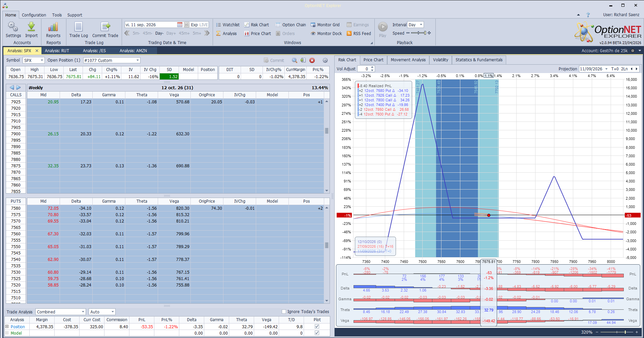
Task: Open the Support menu
Action: click(75, 15)
